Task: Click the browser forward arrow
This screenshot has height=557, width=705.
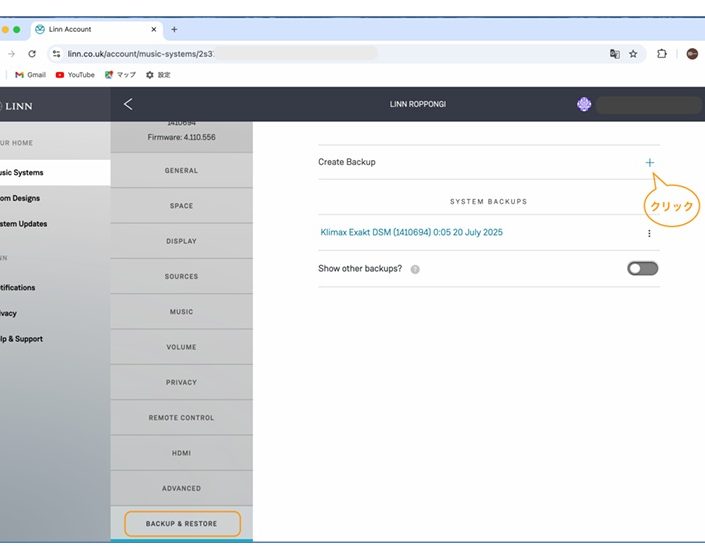Action: click(12, 54)
